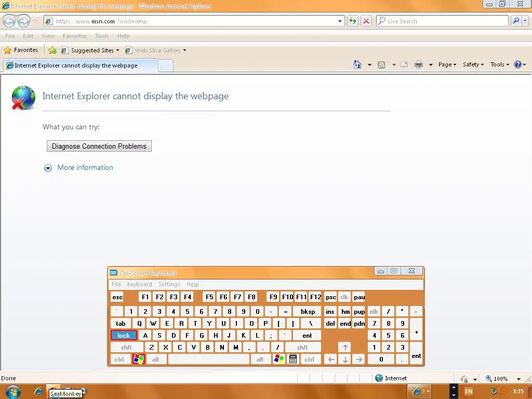The height and width of the screenshot is (399, 532).
Task: Click the right Windows logo key on keyboard
Action: (x=279, y=360)
